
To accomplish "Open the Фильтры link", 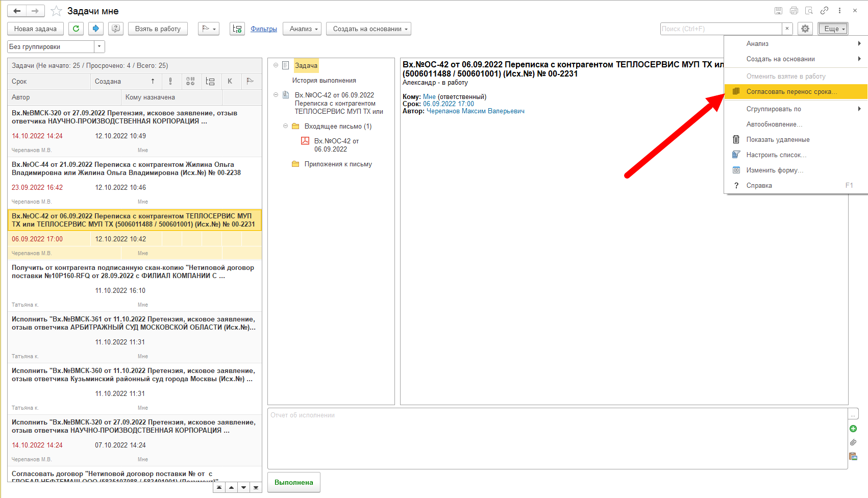I will point(264,29).
